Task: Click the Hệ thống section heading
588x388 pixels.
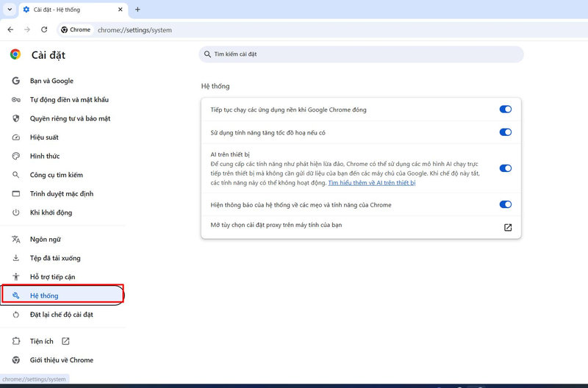Action: click(x=215, y=86)
